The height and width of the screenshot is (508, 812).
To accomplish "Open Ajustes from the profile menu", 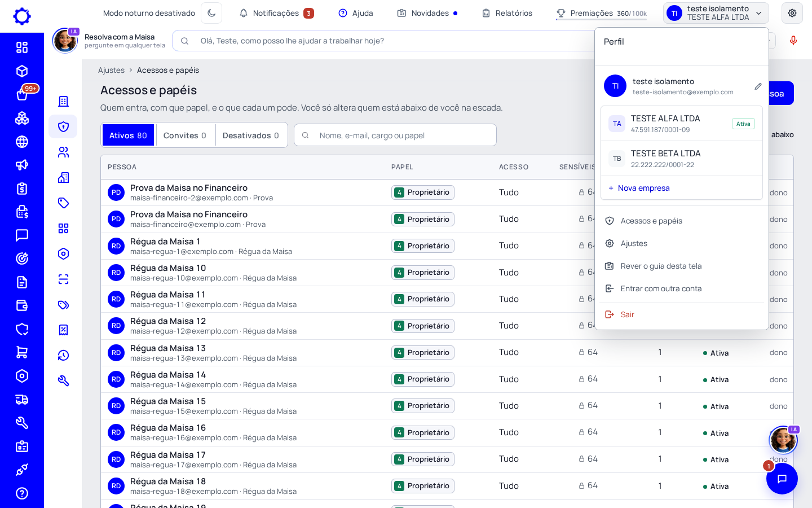I will 682,243.
